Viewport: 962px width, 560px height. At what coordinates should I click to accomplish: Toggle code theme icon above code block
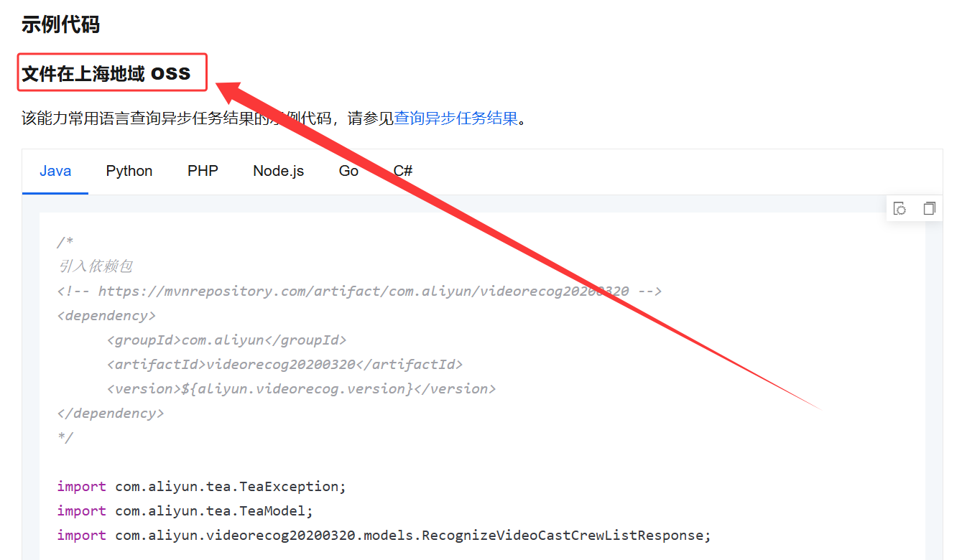pyautogui.click(x=899, y=208)
